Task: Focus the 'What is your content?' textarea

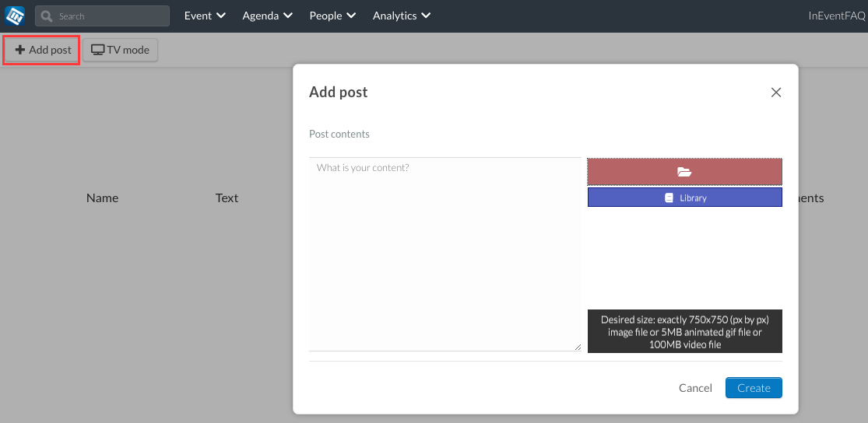Action: 445,254
